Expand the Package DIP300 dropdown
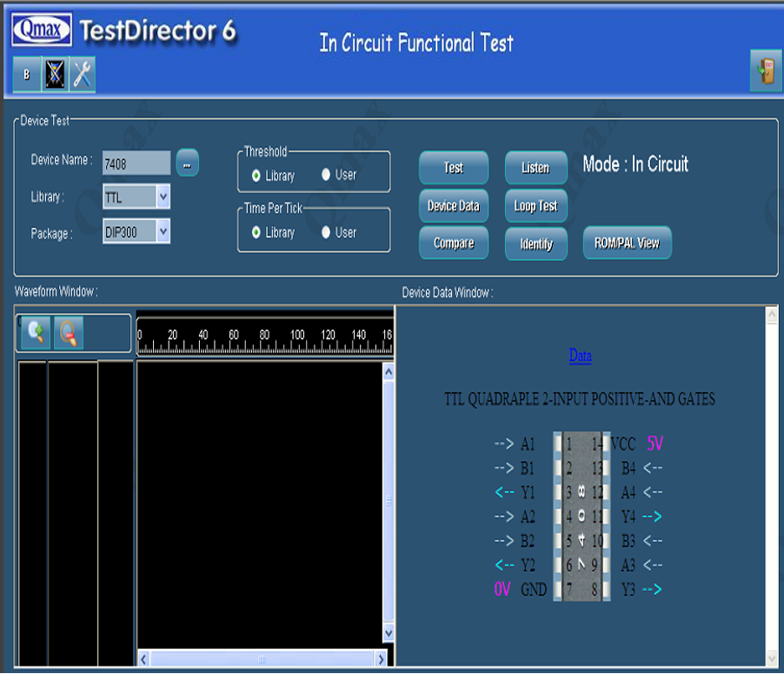The width and height of the screenshot is (784, 674). coord(163,231)
